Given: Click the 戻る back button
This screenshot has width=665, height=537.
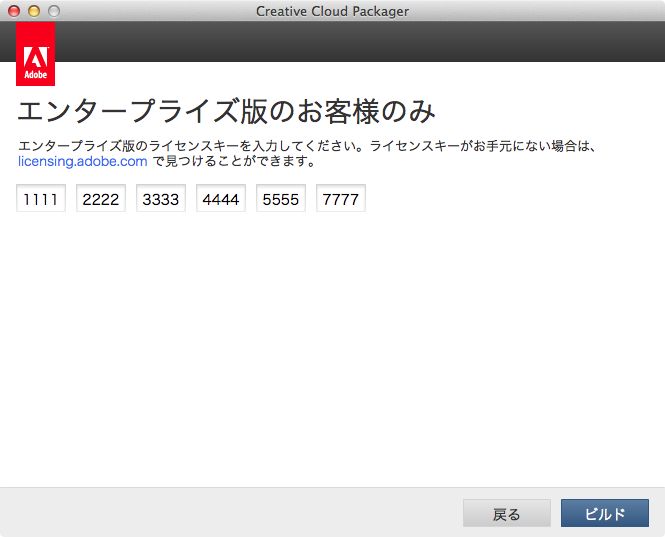Looking at the screenshot, I should click(x=507, y=513).
